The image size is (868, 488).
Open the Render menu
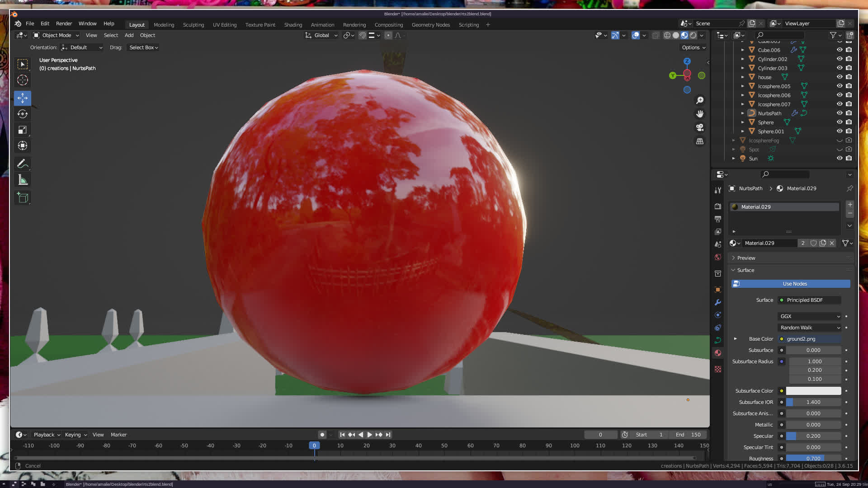[x=64, y=23]
